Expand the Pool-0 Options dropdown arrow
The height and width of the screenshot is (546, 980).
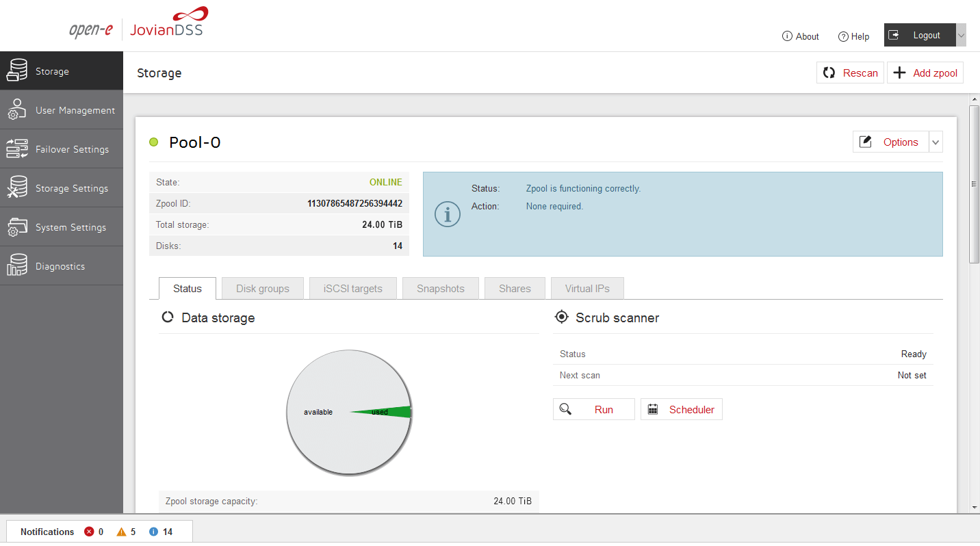pos(936,142)
